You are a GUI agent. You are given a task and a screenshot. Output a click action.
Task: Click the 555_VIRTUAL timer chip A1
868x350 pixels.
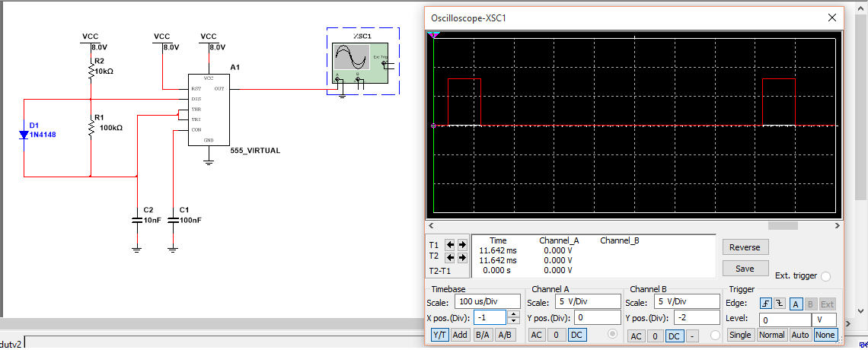tap(209, 109)
